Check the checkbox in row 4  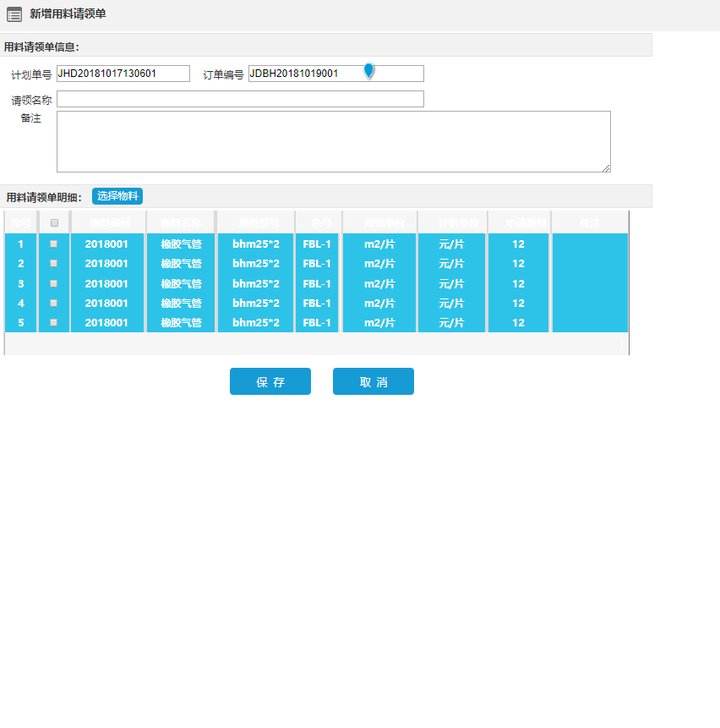click(54, 303)
